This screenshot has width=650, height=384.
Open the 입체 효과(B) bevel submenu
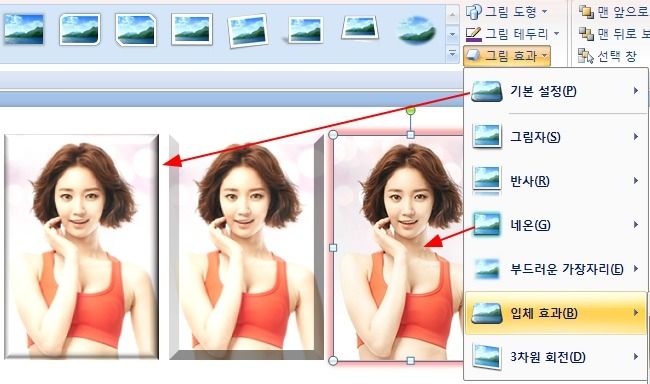point(555,313)
